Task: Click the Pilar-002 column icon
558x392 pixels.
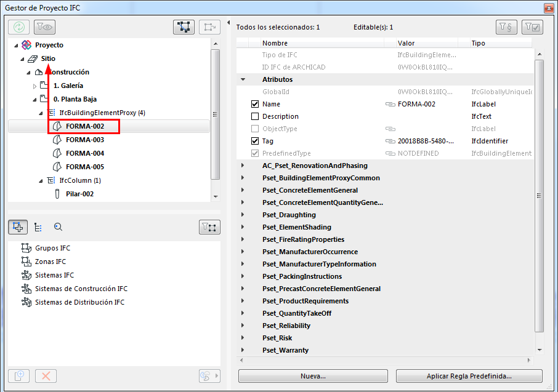Action: [x=57, y=194]
